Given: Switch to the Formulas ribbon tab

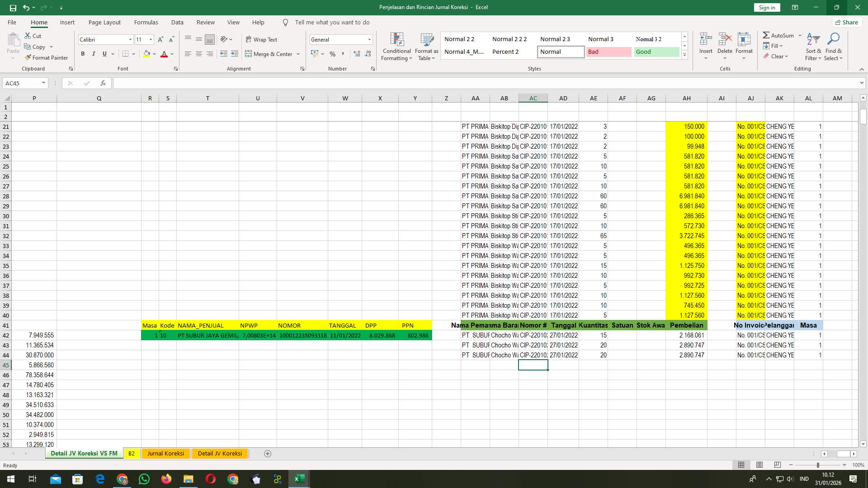Looking at the screenshot, I should (x=146, y=22).
